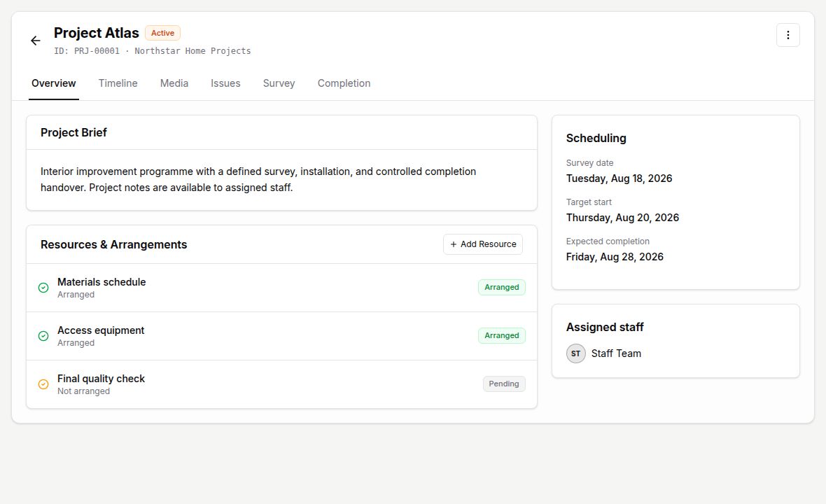Click the Project Brief heading

point(73,133)
